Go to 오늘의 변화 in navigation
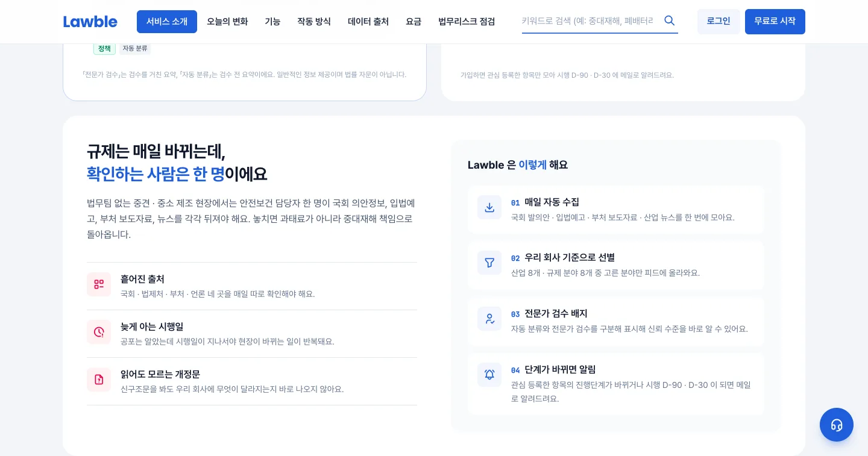 click(227, 22)
